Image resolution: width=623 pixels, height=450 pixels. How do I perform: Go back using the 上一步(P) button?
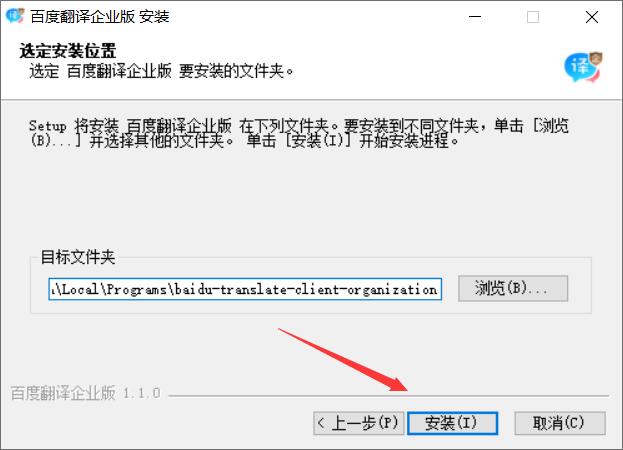click(358, 423)
